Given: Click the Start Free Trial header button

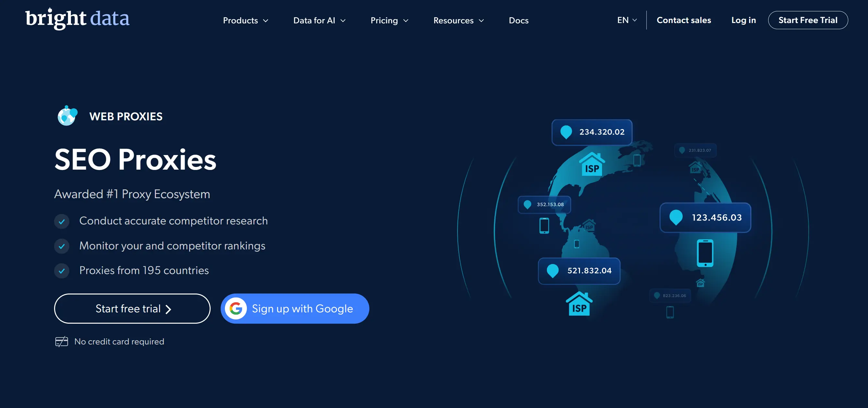Looking at the screenshot, I should point(808,20).
